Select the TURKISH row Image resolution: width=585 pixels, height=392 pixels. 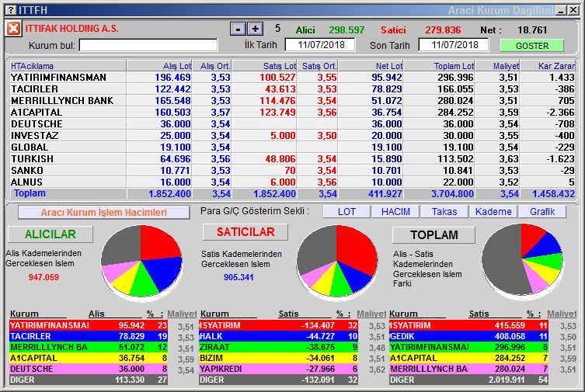click(x=292, y=158)
